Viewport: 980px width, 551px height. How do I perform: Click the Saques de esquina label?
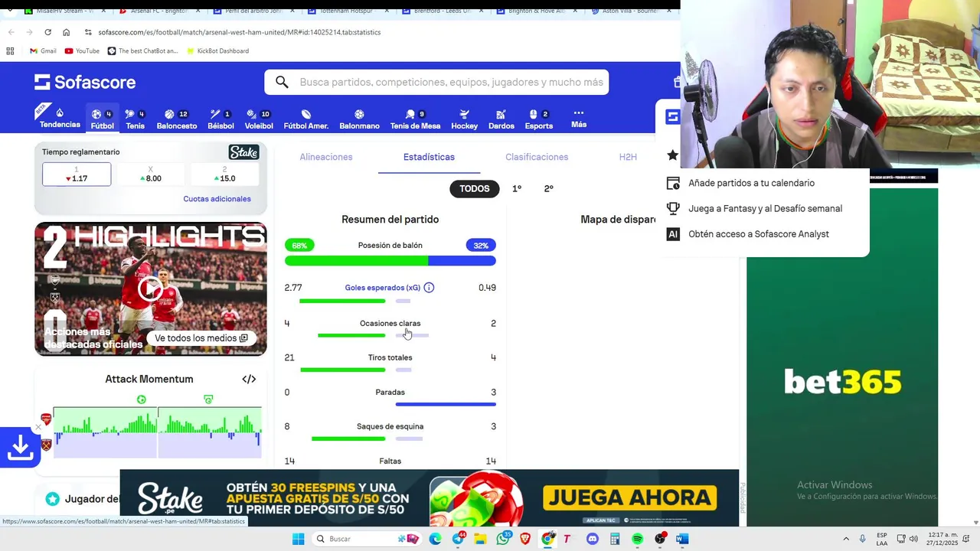390,427
